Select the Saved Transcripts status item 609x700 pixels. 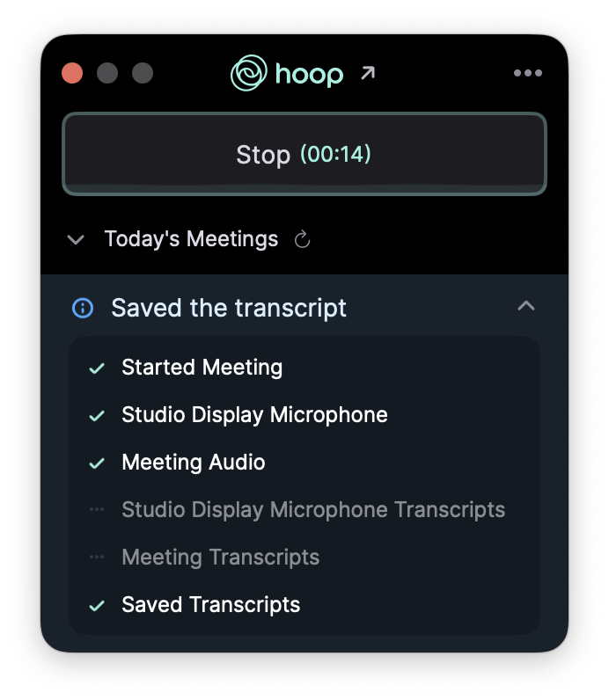point(211,604)
